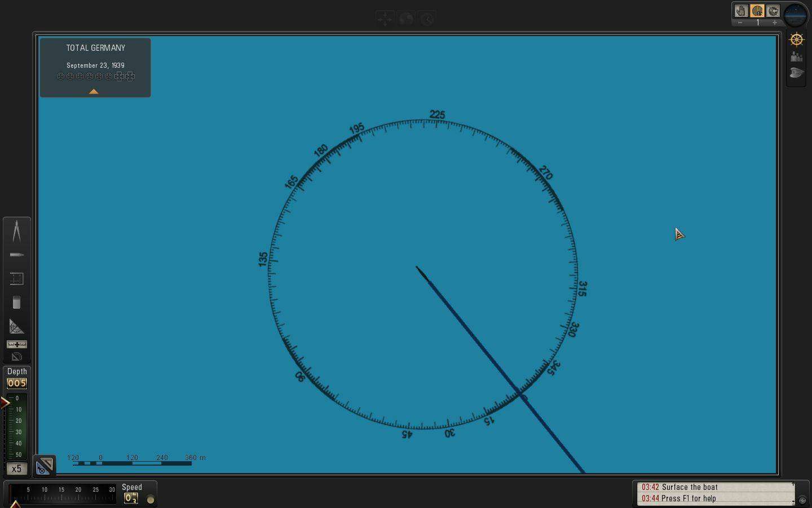Image resolution: width=812 pixels, height=508 pixels.
Task: Toggle the hand pause button
Action: pyautogui.click(x=741, y=11)
